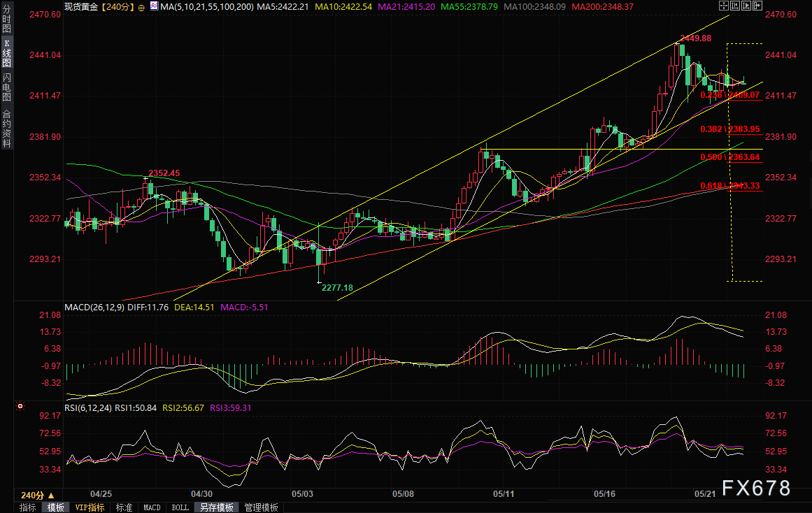Switch to the 指标 bottom tab
The width and height of the screenshot is (812, 513).
27,507
